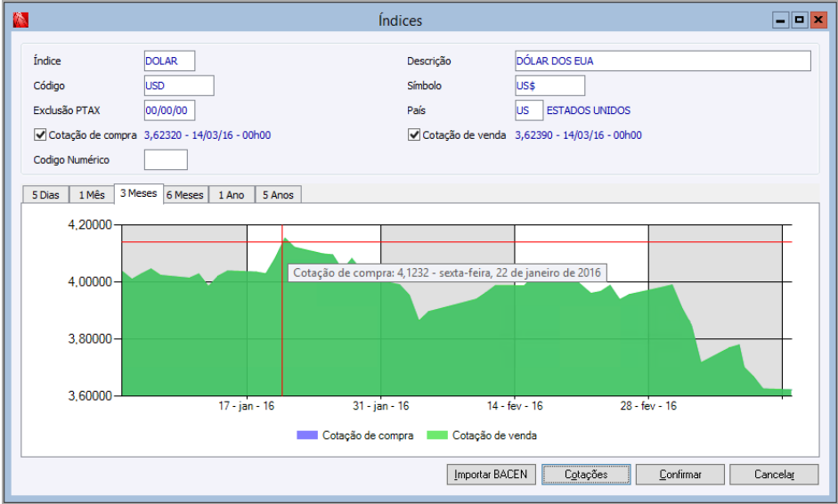The height and width of the screenshot is (504, 838).
Task: Show the 5 Anos chart tab
Action: pyautogui.click(x=278, y=195)
